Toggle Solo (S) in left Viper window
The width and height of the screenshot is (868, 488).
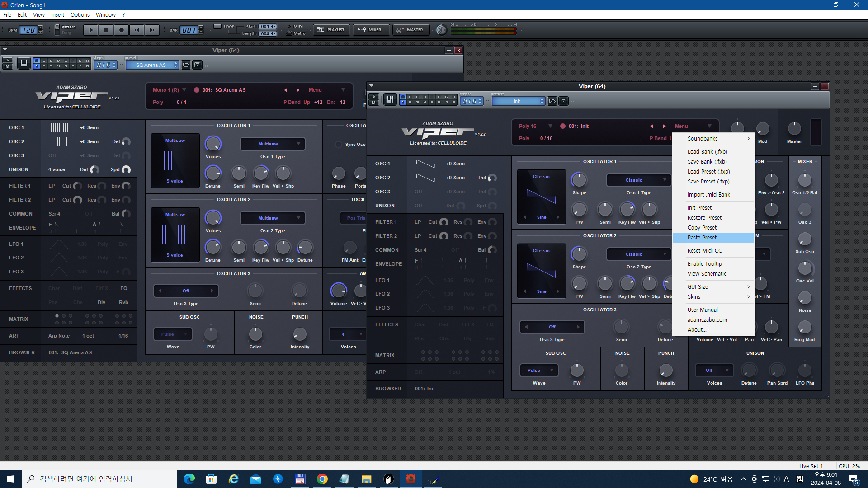pos(8,61)
